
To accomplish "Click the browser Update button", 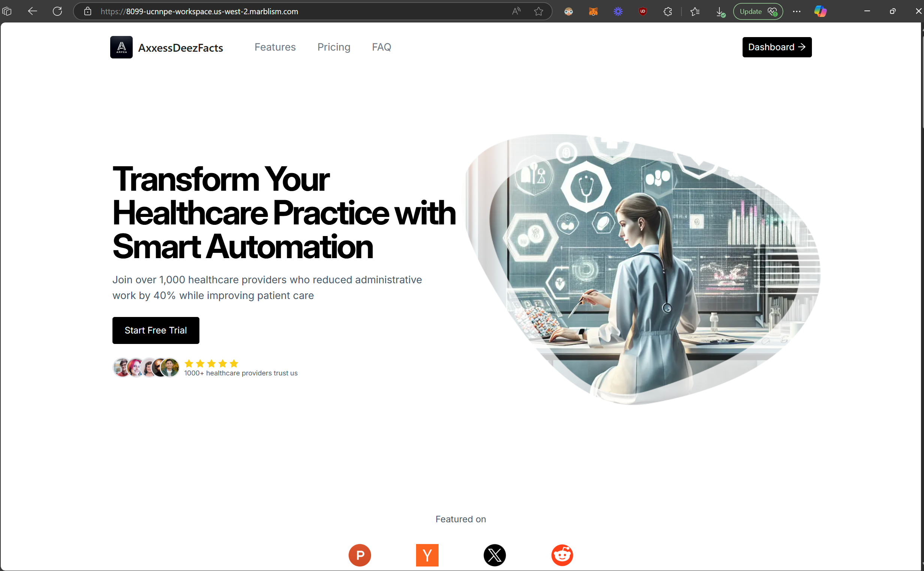I will point(758,11).
